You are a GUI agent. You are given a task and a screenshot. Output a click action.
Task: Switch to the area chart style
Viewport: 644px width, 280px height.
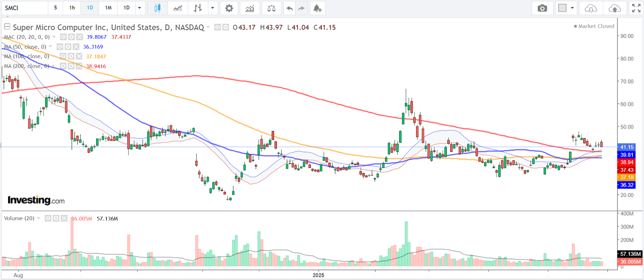tap(178, 8)
